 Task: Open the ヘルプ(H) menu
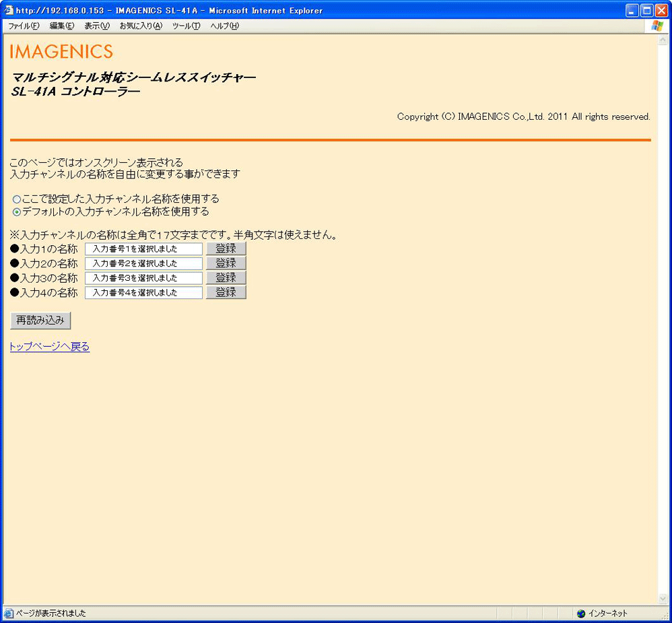(225, 26)
